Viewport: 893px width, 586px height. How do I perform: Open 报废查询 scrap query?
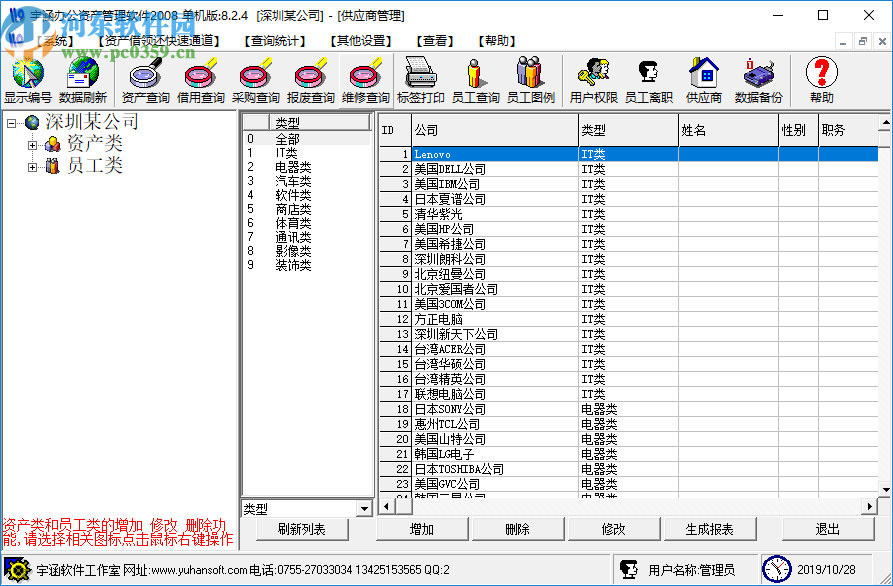click(311, 75)
